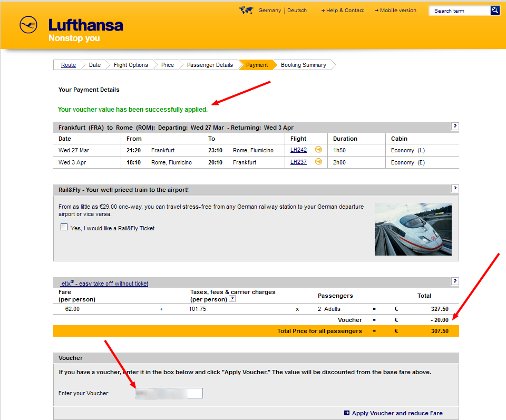Click subtotal 327.50 value
This screenshot has height=420, width=506.
pos(440,309)
